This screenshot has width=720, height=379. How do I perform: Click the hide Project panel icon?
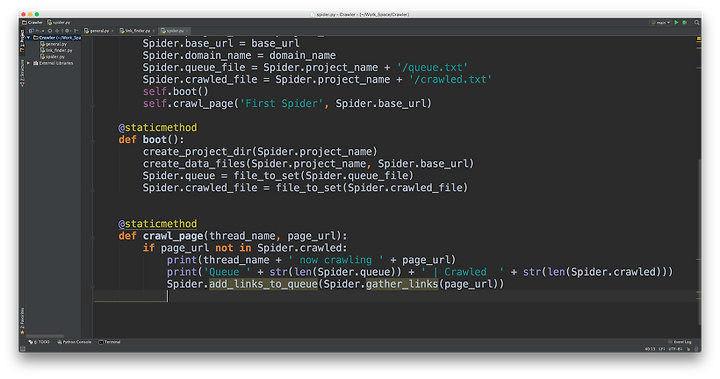pos(76,31)
